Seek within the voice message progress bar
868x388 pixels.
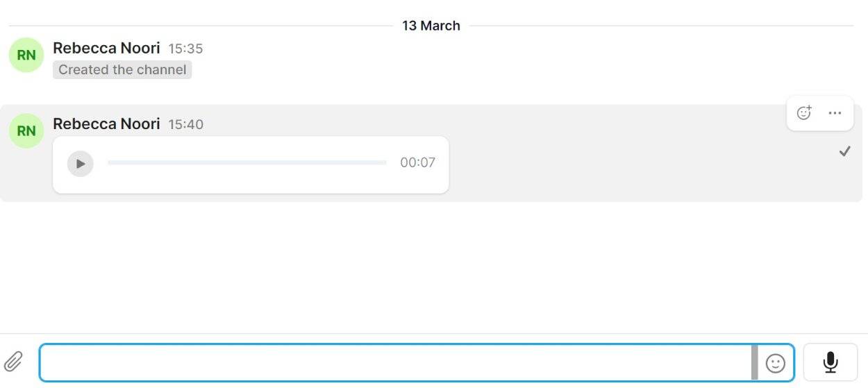pyautogui.click(x=247, y=163)
